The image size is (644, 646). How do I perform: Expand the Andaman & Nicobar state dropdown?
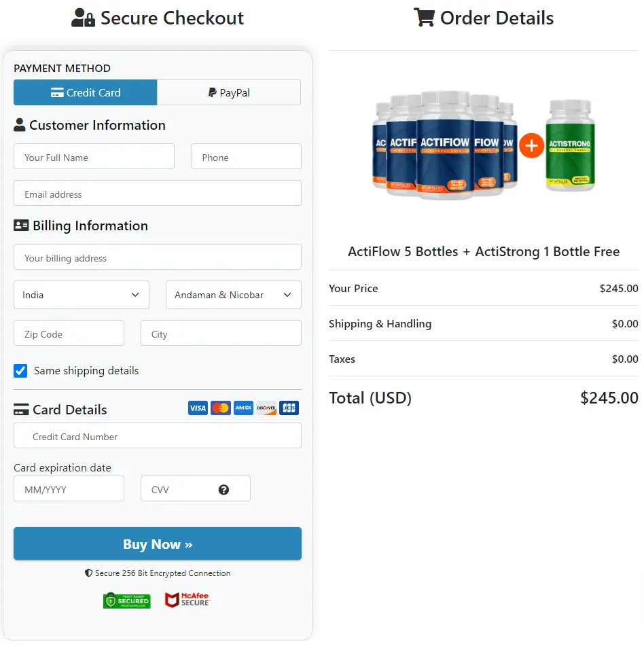[x=233, y=295]
